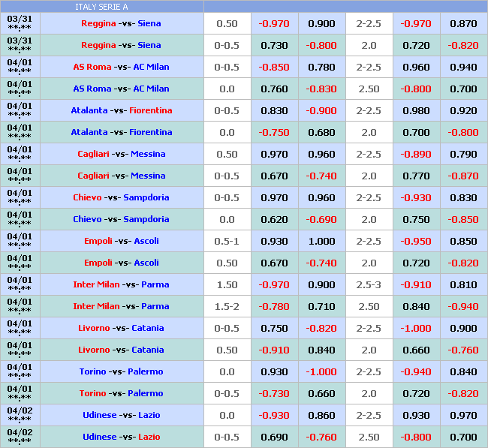The width and height of the screenshot is (488, 448).
Task: Click the ITALY SERIE A league header
Action: tap(101, 7)
